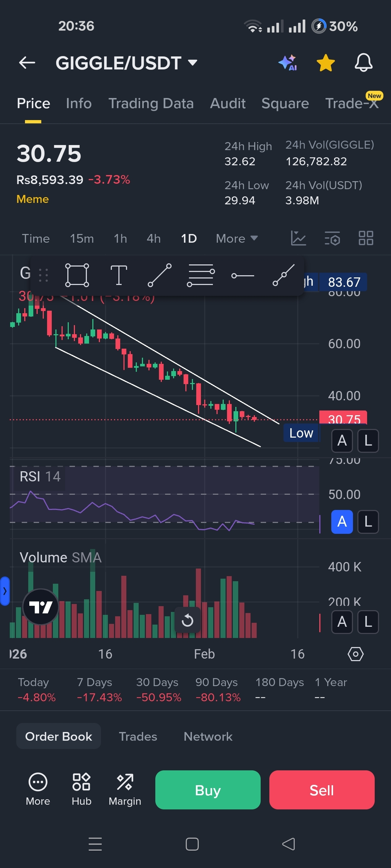Open the chart drawing tools icon

point(299,238)
